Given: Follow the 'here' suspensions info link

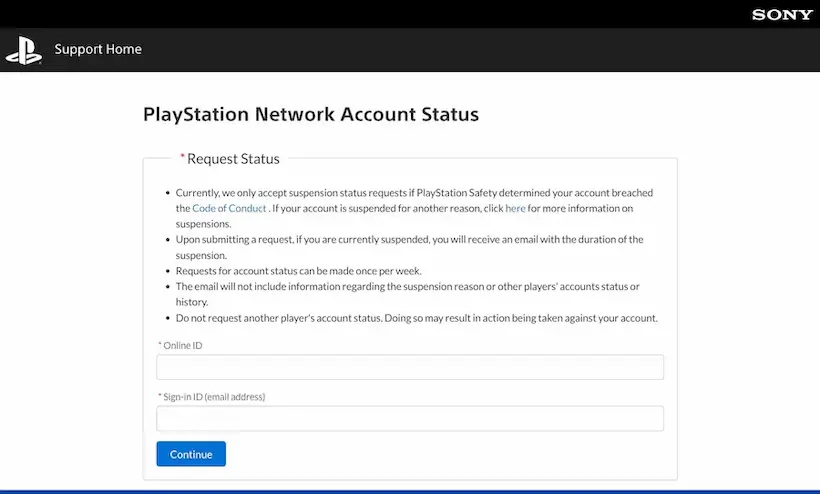Looking at the screenshot, I should (x=515, y=208).
